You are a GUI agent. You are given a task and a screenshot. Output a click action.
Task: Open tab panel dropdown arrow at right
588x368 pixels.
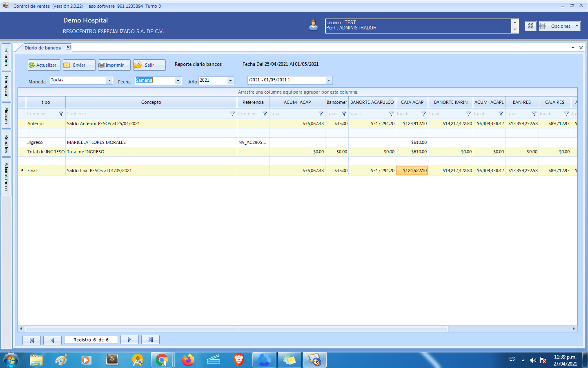(573, 48)
